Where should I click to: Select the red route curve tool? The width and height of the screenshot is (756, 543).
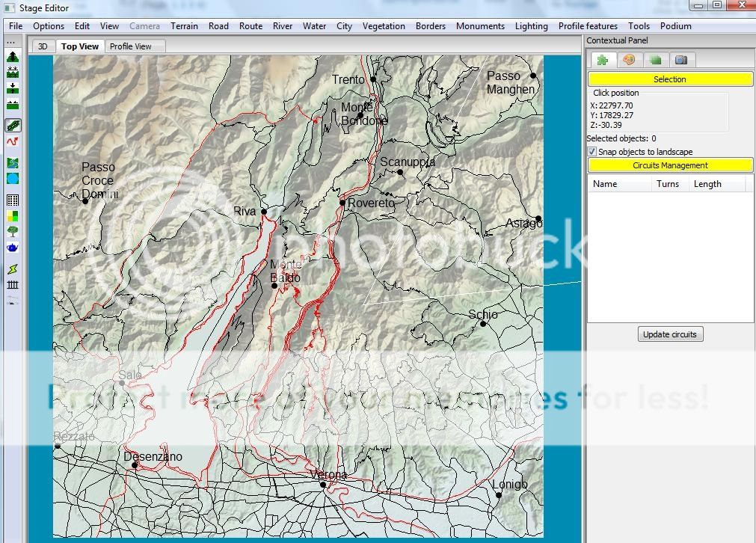(x=12, y=141)
